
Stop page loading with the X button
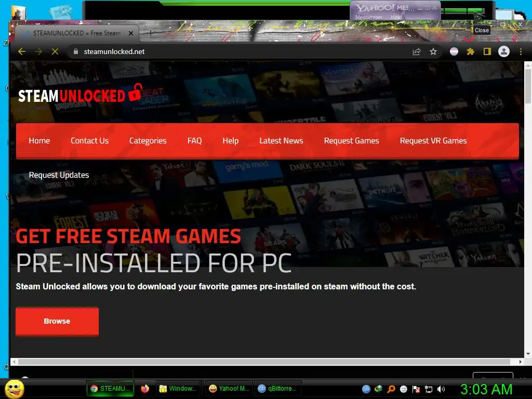[x=55, y=51]
